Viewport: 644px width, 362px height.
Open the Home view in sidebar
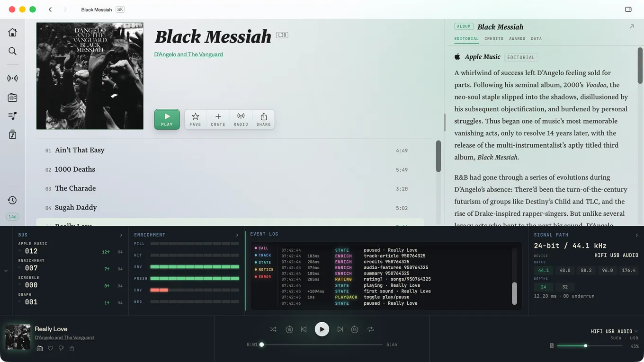(13, 32)
